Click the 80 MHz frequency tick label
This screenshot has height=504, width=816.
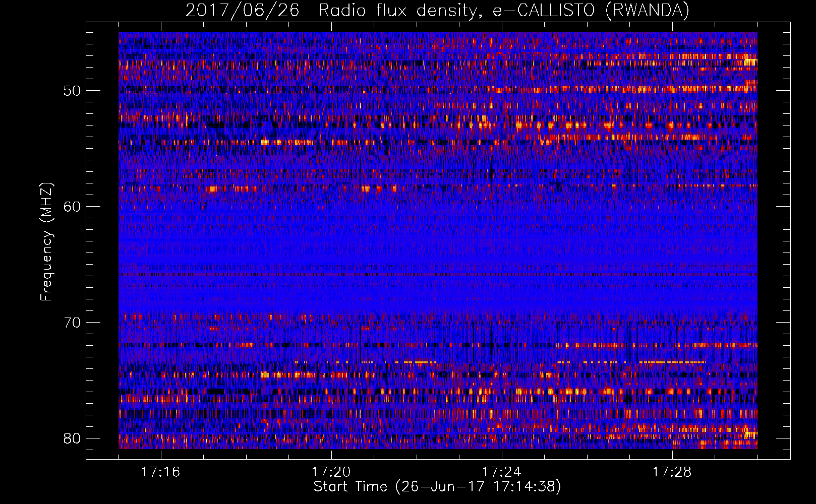(72, 438)
